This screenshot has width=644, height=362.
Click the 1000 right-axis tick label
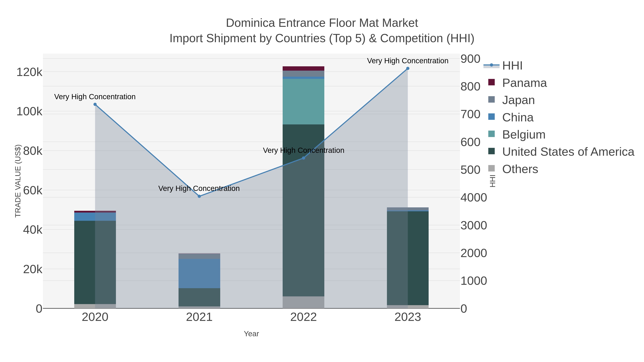(x=474, y=281)
